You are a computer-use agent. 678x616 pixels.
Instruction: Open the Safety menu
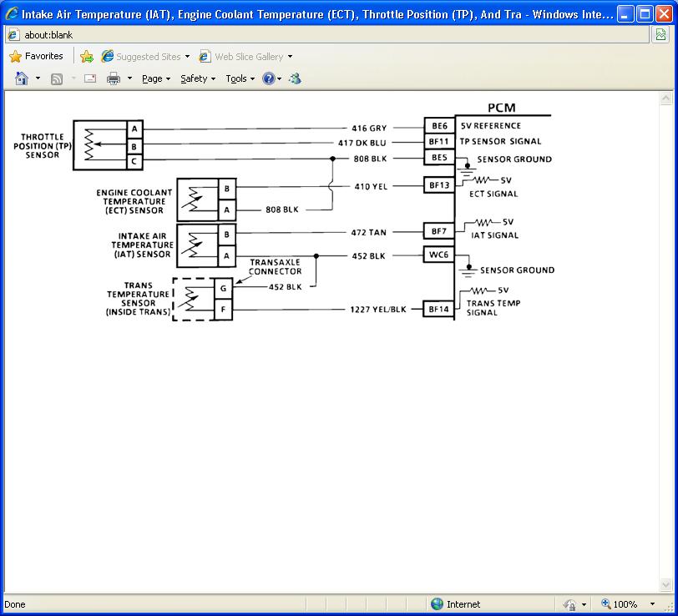click(x=198, y=78)
